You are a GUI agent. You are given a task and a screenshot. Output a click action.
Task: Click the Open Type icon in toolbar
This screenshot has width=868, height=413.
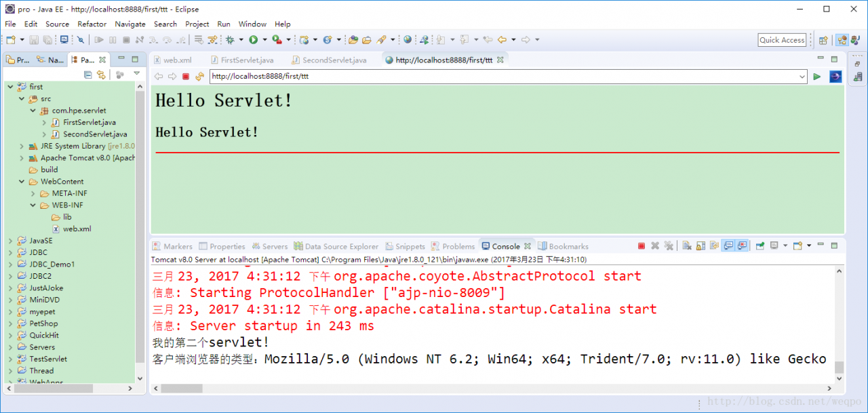pyautogui.click(x=353, y=40)
